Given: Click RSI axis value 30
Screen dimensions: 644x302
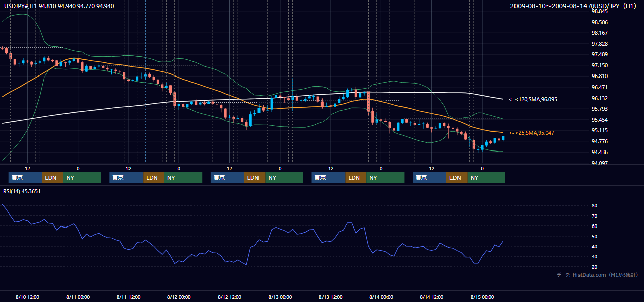Looking at the screenshot, I should [x=595, y=257].
